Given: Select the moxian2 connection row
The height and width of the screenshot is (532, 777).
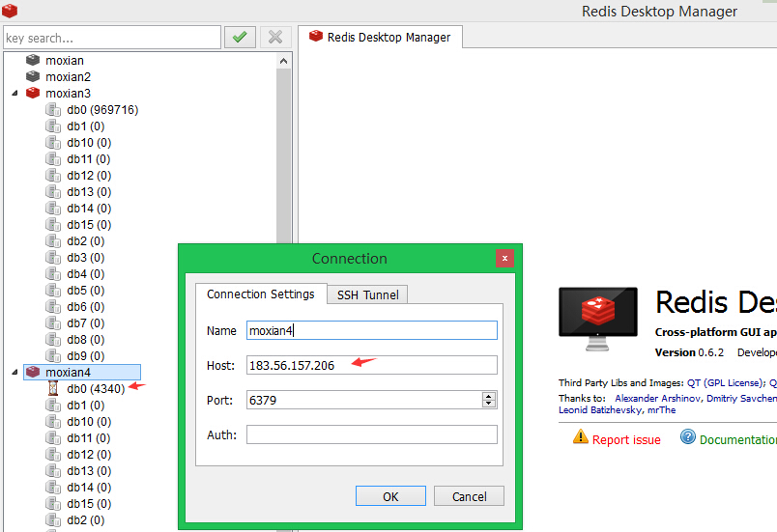Looking at the screenshot, I should (x=68, y=76).
